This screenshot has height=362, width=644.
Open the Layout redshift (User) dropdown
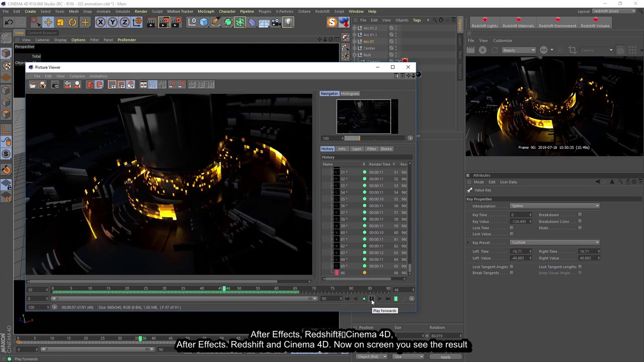(615, 11)
